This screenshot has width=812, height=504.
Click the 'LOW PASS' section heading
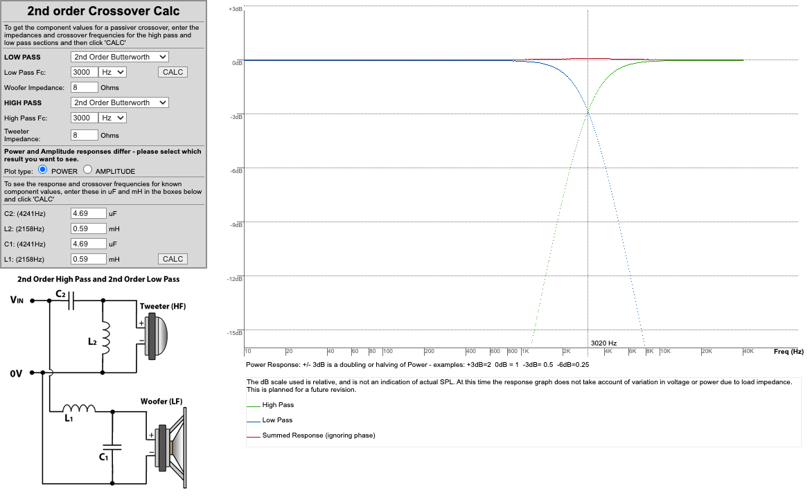22,57
